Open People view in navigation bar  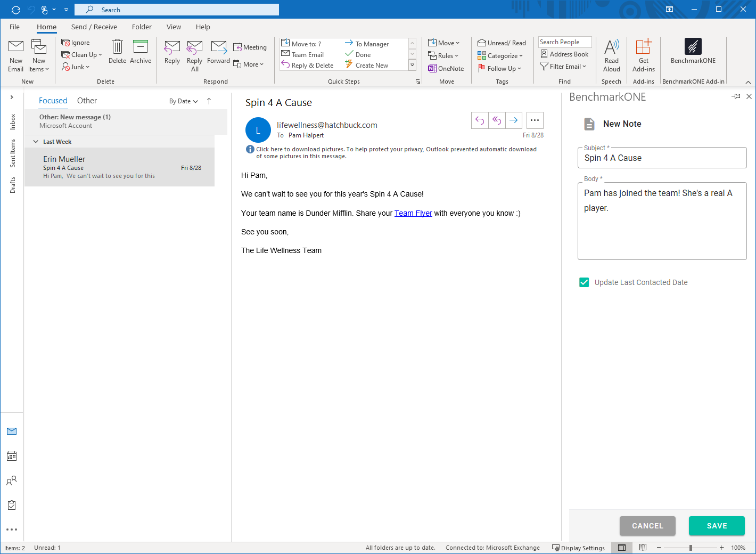pyautogui.click(x=12, y=480)
